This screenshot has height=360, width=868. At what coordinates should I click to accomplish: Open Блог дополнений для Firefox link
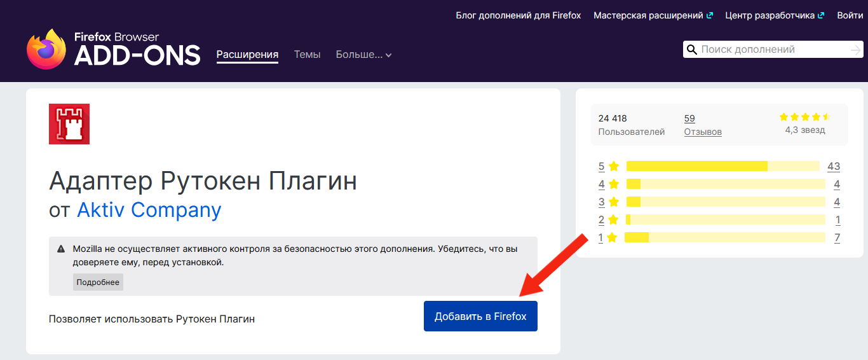pyautogui.click(x=519, y=15)
